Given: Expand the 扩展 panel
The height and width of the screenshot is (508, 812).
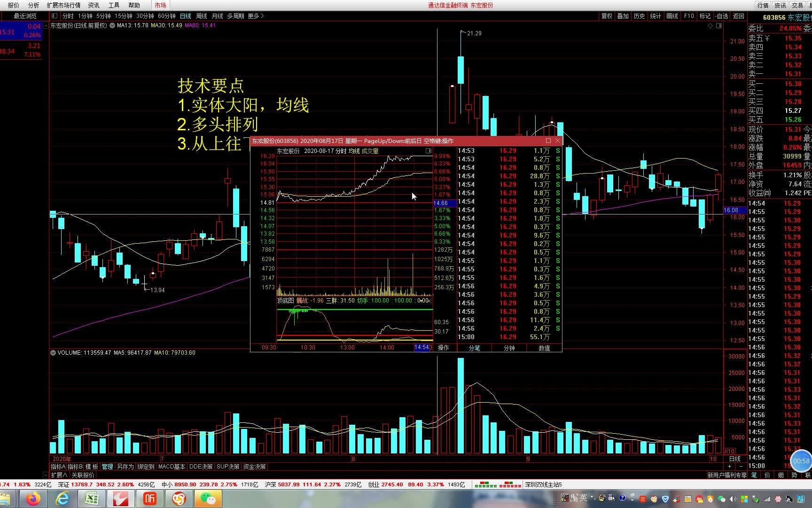Looking at the screenshot, I should 59,475.
